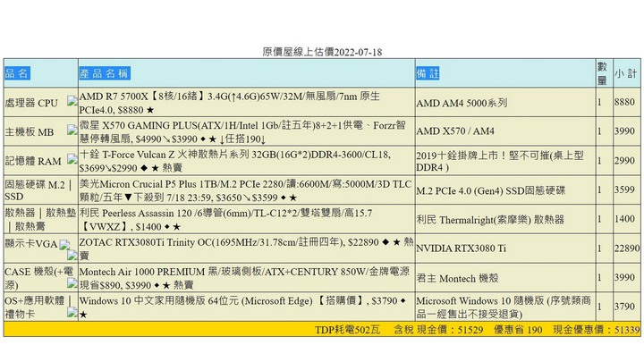This screenshot has width=644, height=362.
Task: Click the 利民 Peerless Assassin 120 product description
Action: click(225, 220)
